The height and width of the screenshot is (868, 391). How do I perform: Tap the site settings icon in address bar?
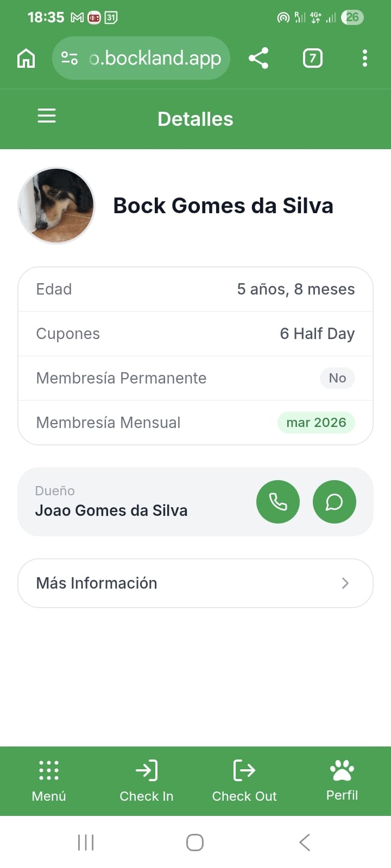70,58
